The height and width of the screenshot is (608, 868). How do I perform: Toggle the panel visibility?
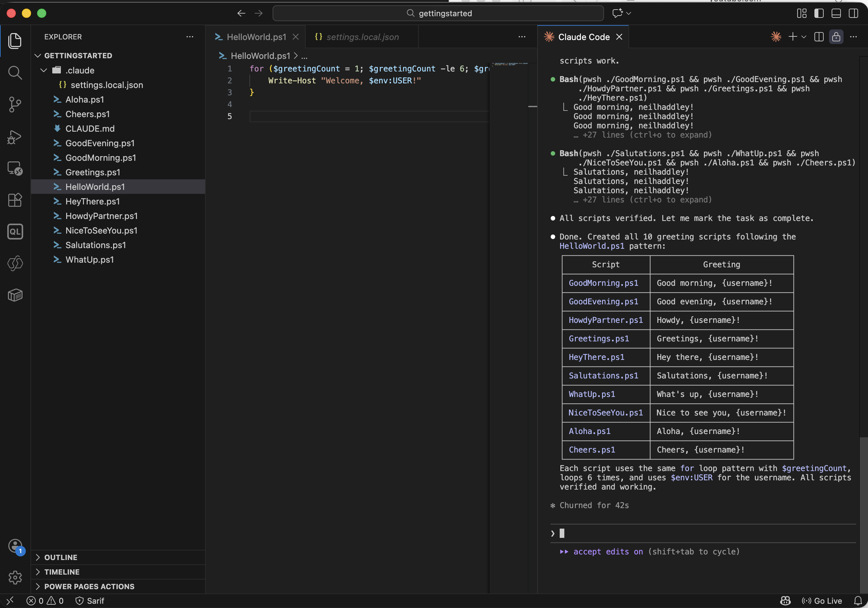pyautogui.click(x=836, y=13)
